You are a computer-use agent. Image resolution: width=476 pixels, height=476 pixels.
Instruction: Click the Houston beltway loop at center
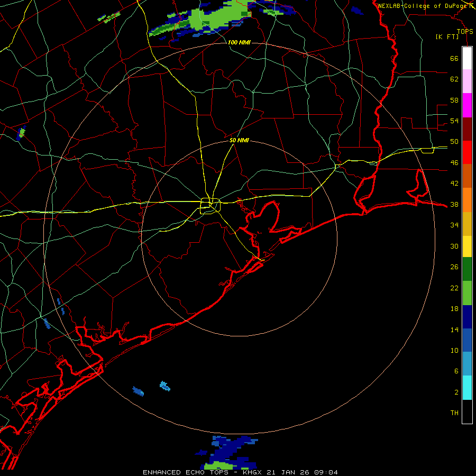210,206
